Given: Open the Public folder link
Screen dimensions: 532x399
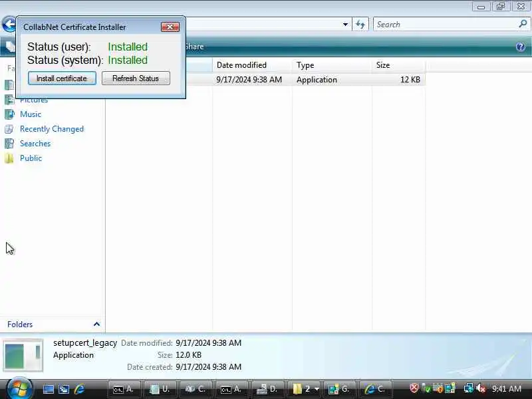Looking at the screenshot, I should click(x=31, y=158).
